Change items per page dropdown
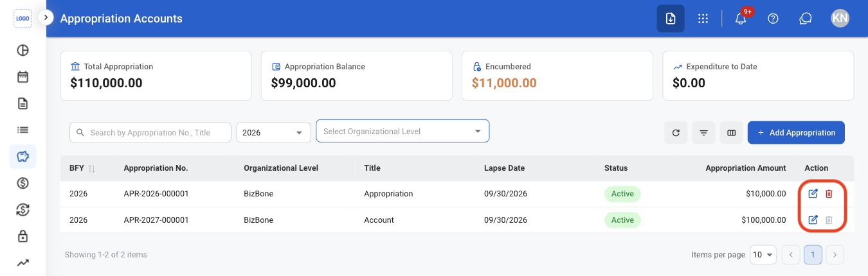Viewport: 868px width, 276px height. 763,255
